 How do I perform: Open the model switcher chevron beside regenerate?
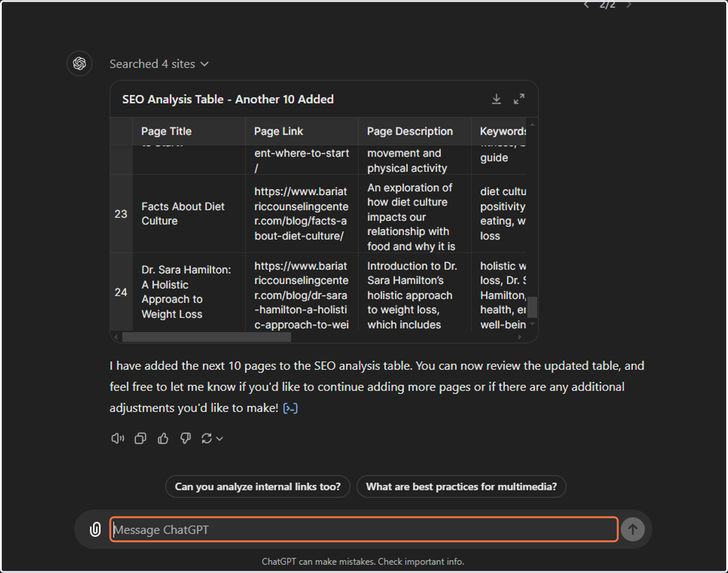[x=220, y=438]
